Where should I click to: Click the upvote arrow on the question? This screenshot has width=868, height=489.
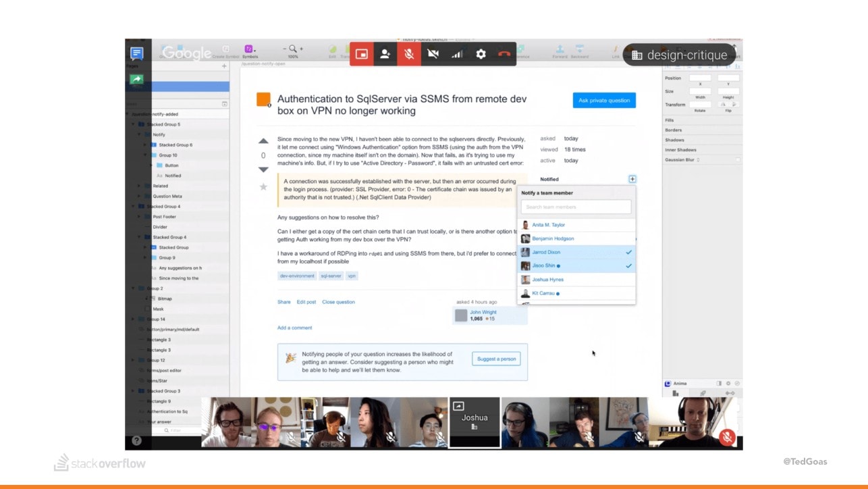[x=263, y=141]
